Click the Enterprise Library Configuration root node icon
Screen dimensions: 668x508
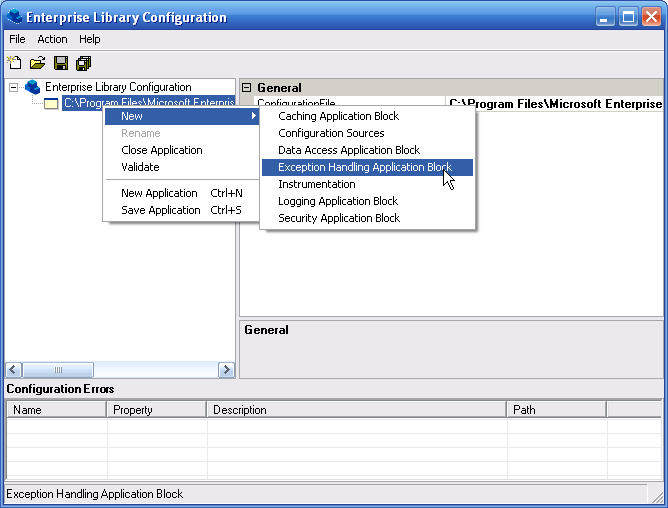point(33,87)
